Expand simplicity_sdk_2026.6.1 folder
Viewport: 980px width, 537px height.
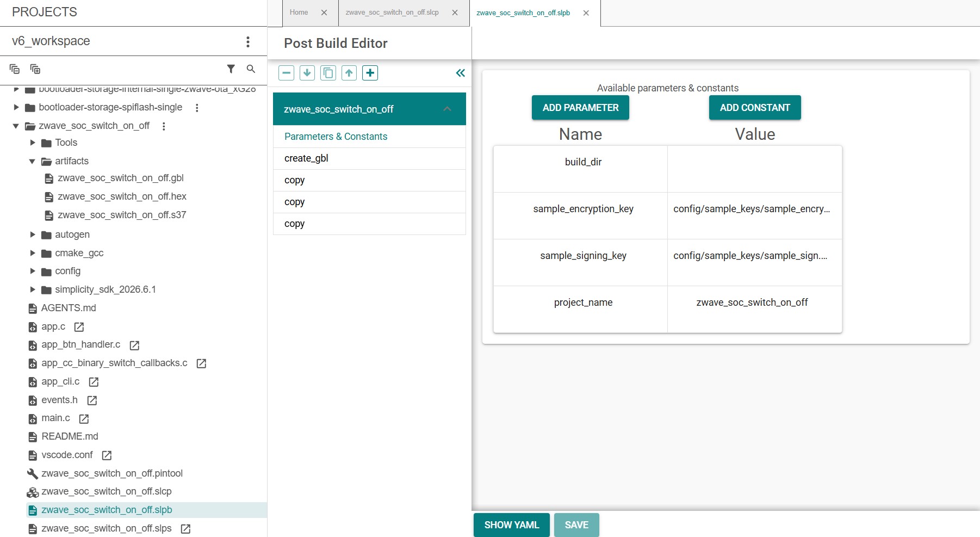coord(33,289)
